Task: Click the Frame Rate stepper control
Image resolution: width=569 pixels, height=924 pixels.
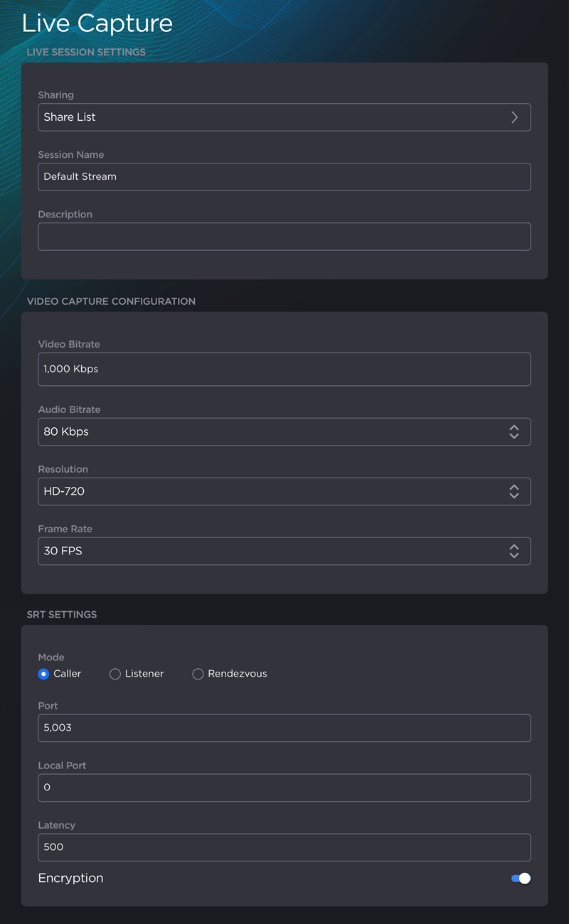Action: 514,551
